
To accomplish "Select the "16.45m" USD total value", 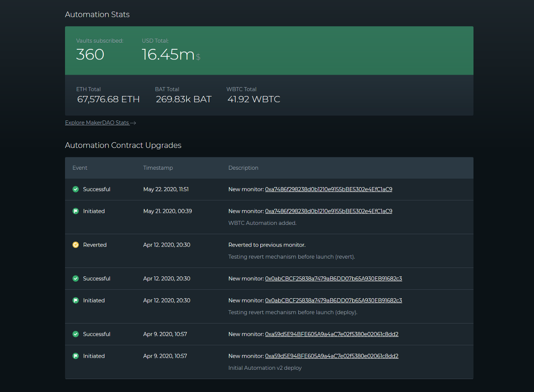I will (x=168, y=55).
